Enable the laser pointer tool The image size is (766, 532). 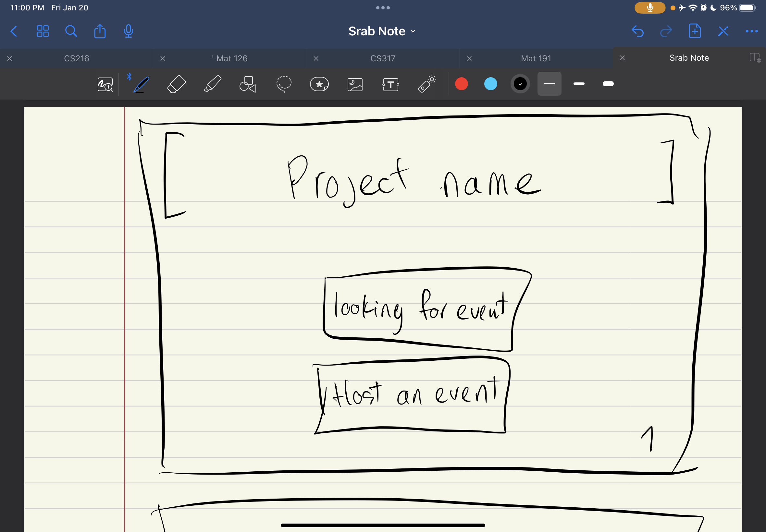coord(426,84)
